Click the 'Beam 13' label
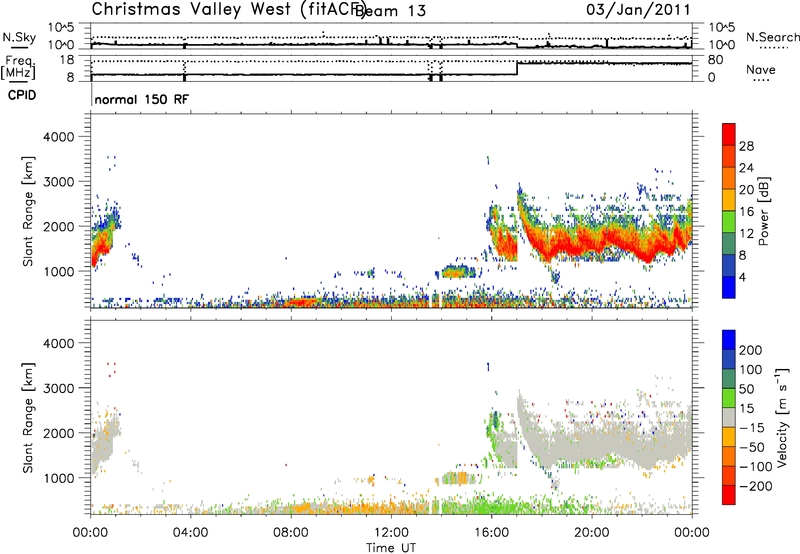 click(x=390, y=11)
